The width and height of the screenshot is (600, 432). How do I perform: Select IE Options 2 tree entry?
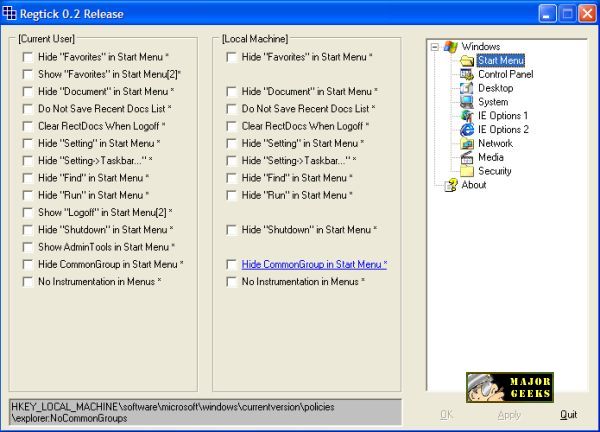(503, 129)
